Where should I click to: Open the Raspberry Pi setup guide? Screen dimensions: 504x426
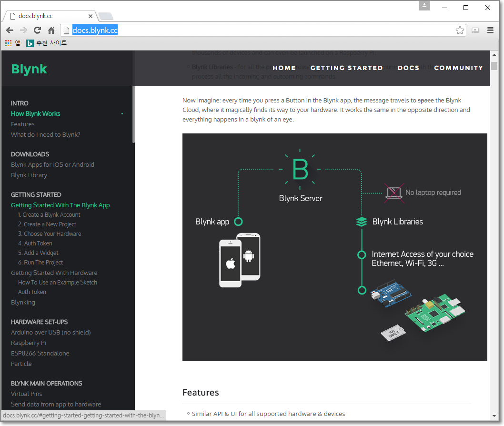tap(28, 343)
